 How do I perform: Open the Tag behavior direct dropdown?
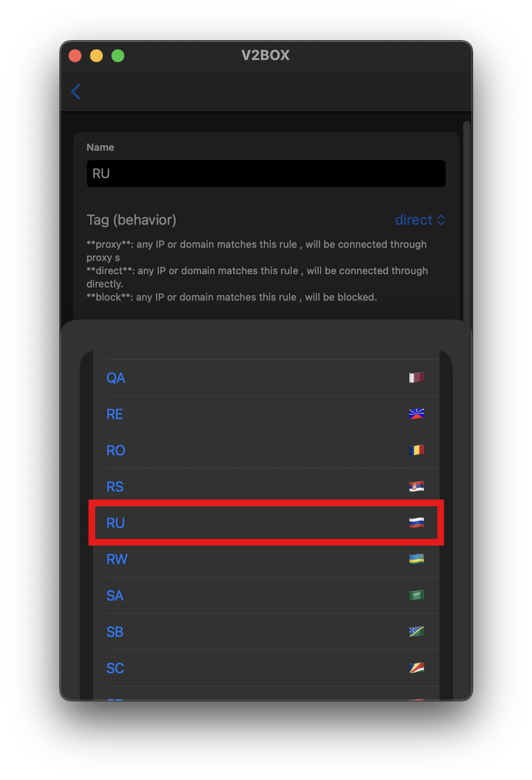tap(420, 220)
